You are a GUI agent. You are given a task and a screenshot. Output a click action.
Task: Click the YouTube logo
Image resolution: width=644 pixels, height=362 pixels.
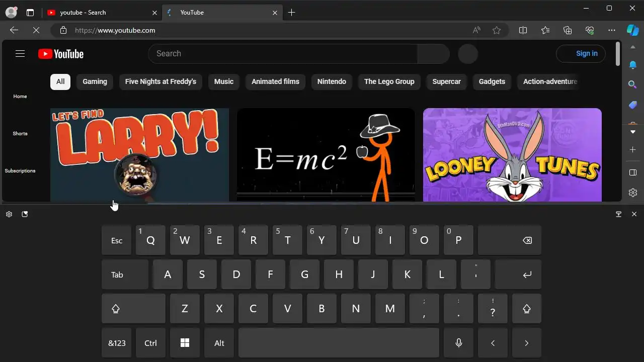point(61,54)
